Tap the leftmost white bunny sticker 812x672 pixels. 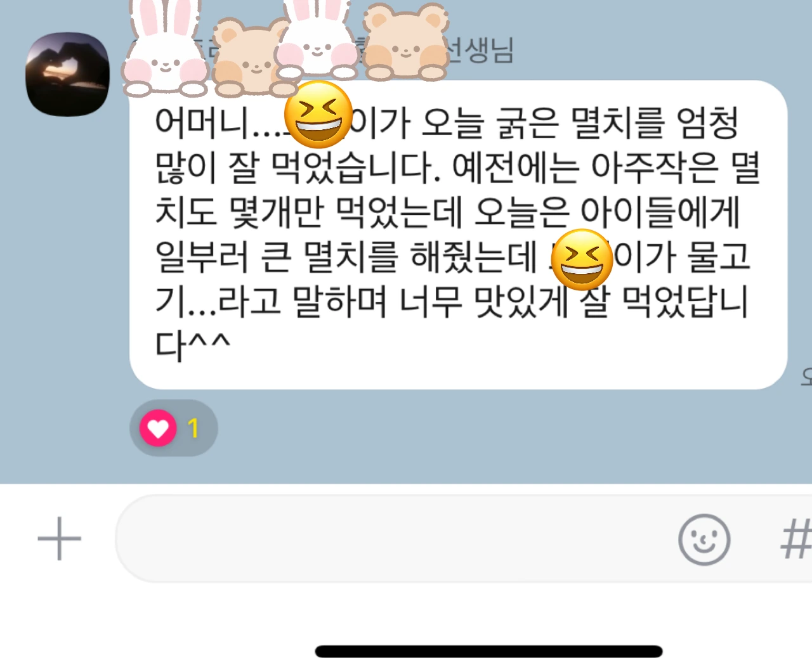coord(165,48)
